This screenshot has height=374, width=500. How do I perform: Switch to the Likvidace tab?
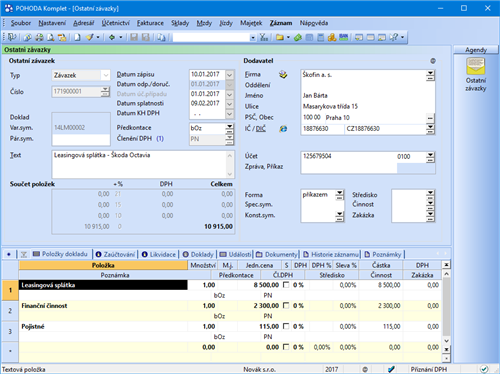(159, 254)
